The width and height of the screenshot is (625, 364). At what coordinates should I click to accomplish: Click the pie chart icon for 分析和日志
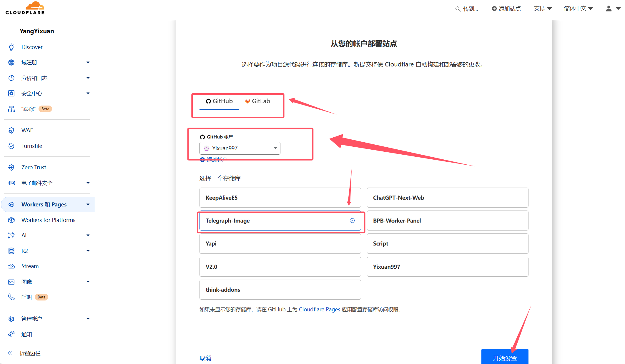pyautogui.click(x=11, y=78)
